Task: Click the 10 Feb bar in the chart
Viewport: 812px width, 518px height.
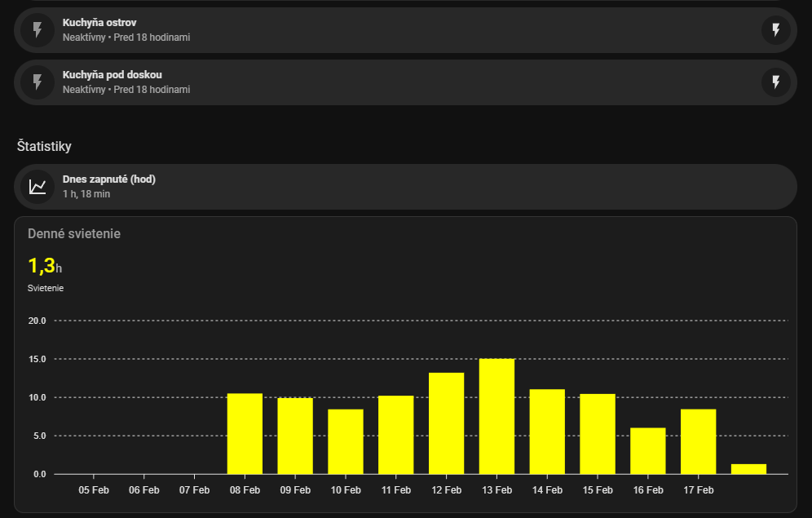Action: (346, 441)
